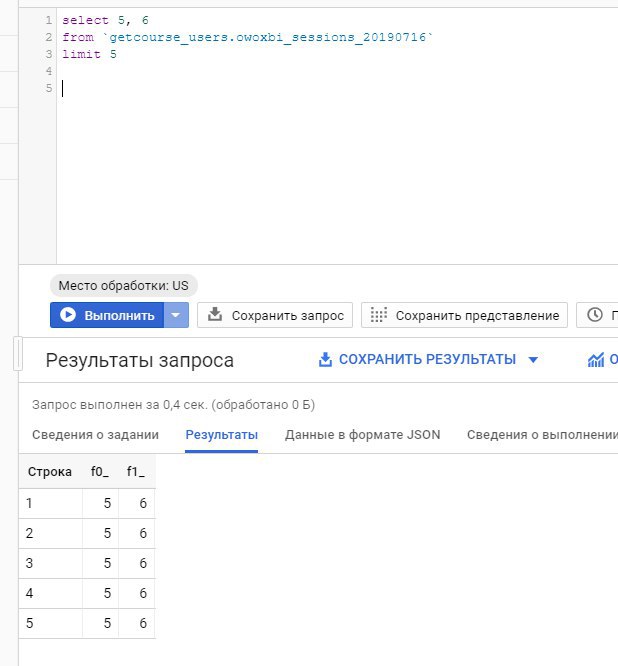Run the query with Выполнить button

click(107, 315)
